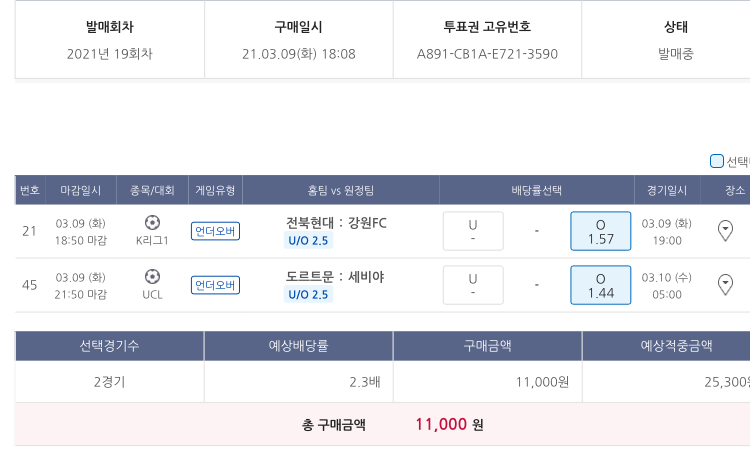
Task: Click the 언더오버 game type badge for match 45
Action: click(215, 285)
